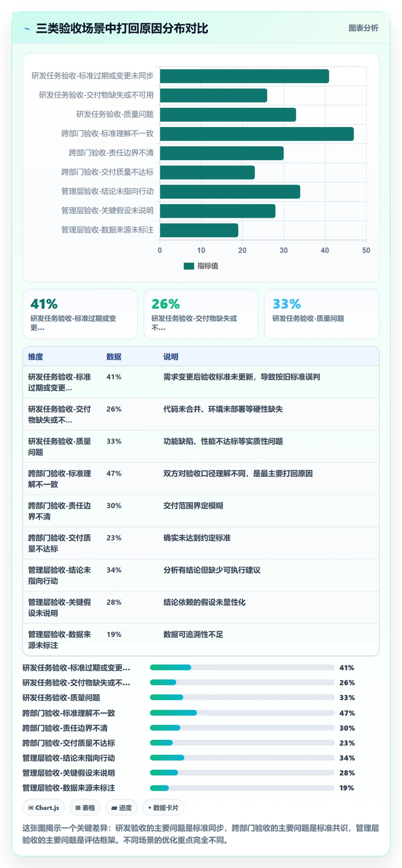Click the bar for 跨部门验收-交付质量不达标
The width and height of the screenshot is (402, 868).
(x=207, y=173)
